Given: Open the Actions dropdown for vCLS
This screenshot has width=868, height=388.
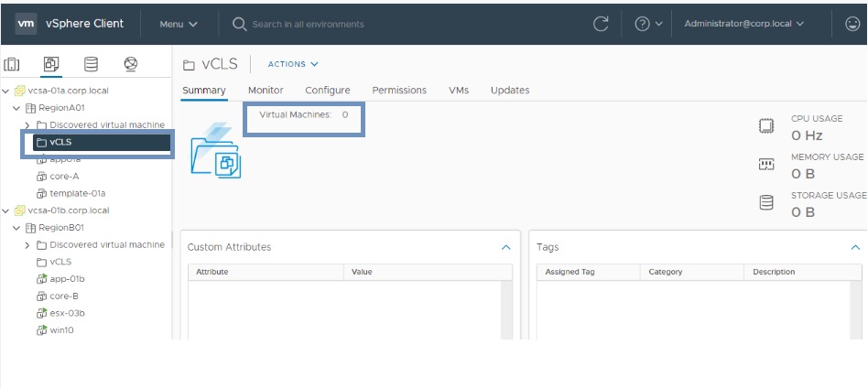Looking at the screenshot, I should [x=293, y=64].
